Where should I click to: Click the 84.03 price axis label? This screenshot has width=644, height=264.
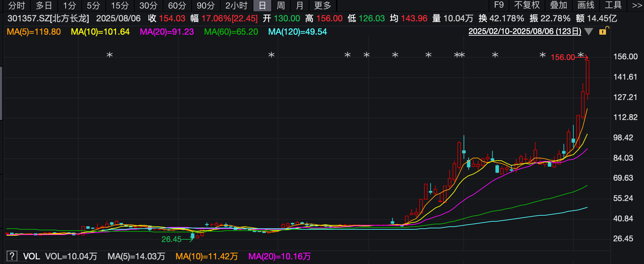(x=623, y=158)
